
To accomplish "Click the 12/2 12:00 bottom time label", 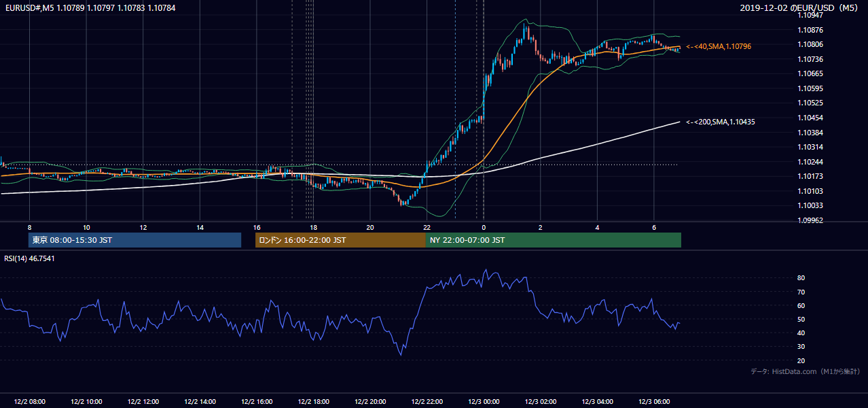I will coord(143,401).
